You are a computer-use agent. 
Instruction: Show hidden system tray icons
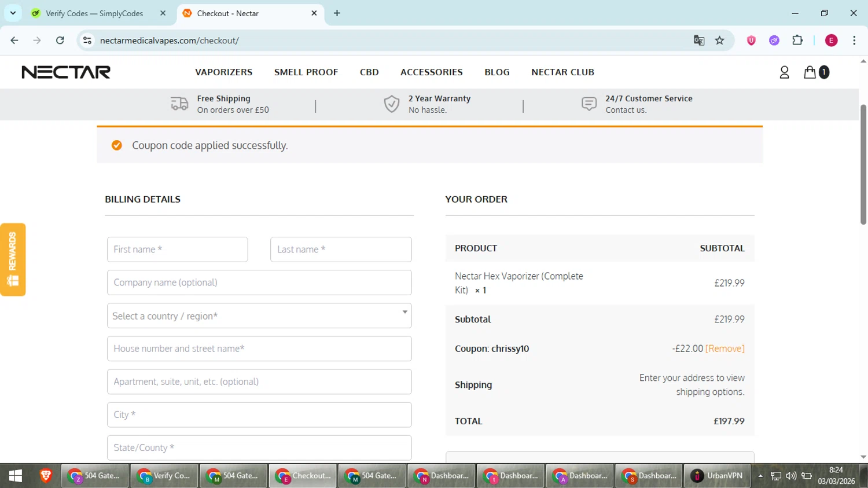point(760,476)
